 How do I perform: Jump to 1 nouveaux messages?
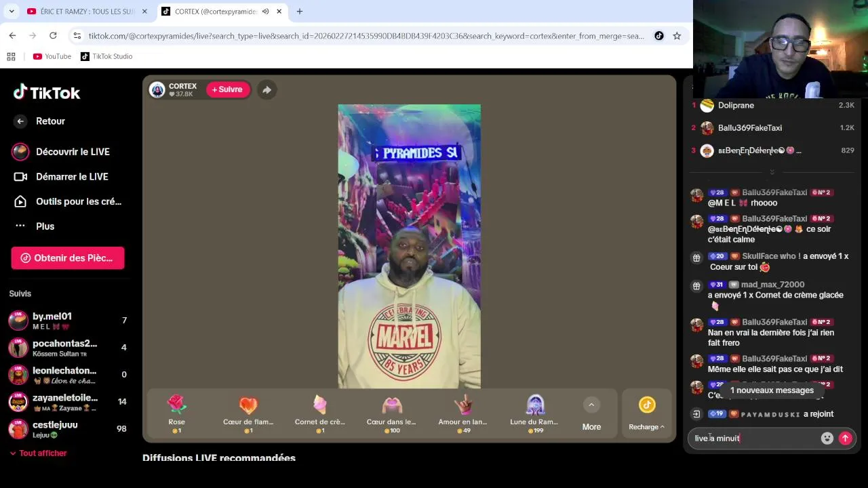(772, 390)
